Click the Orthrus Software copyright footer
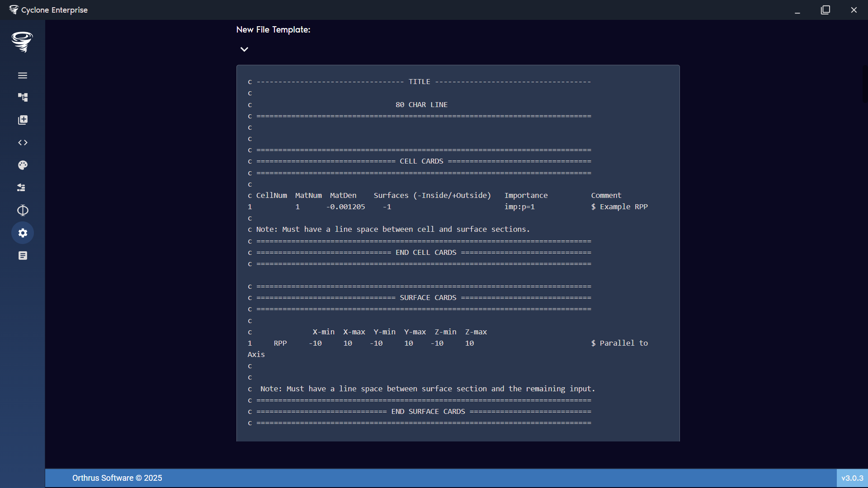The height and width of the screenshot is (488, 868). (117, 478)
